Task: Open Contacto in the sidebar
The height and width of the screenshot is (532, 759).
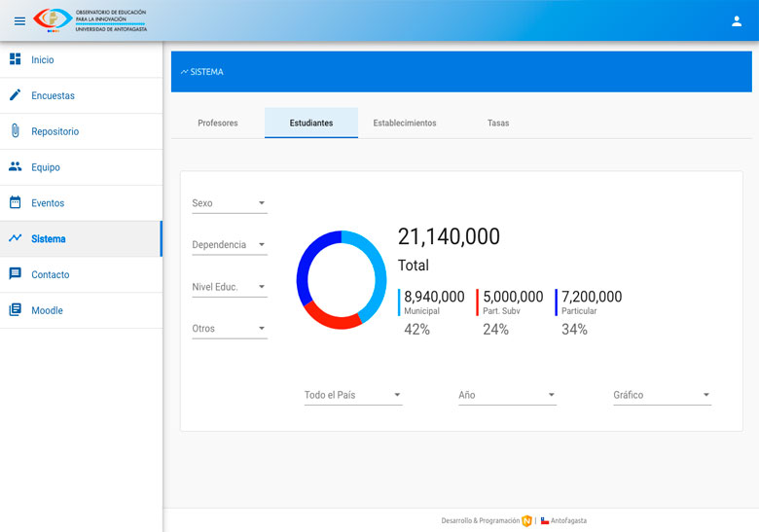Action: point(82,274)
